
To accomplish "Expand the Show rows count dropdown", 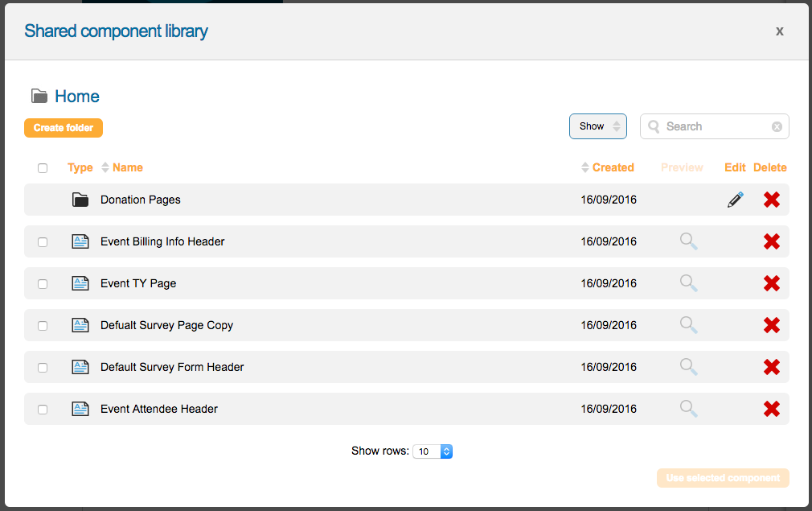I will [x=433, y=451].
